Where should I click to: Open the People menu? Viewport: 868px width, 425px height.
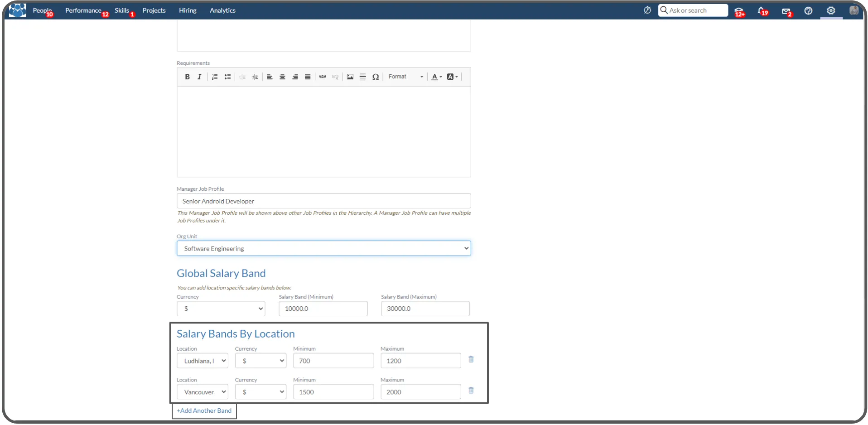tap(42, 10)
